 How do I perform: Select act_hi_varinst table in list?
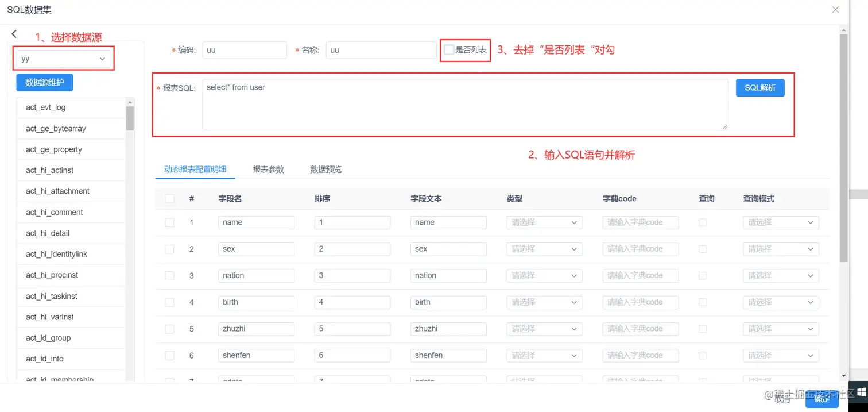71,317
